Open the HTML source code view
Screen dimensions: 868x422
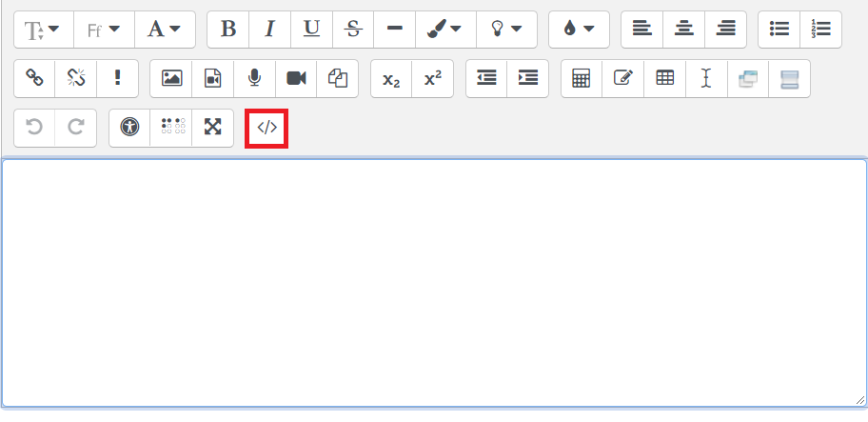pyautogui.click(x=266, y=128)
